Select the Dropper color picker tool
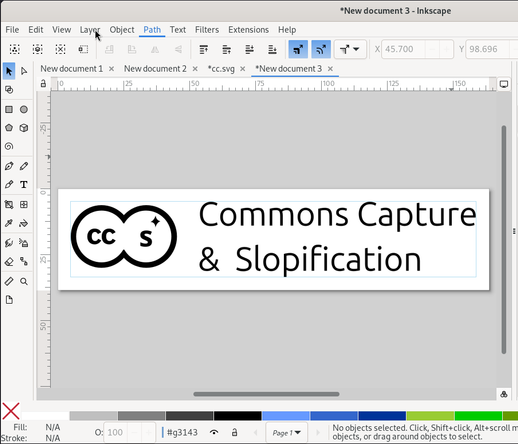518x444 pixels. (x=9, y=223)
